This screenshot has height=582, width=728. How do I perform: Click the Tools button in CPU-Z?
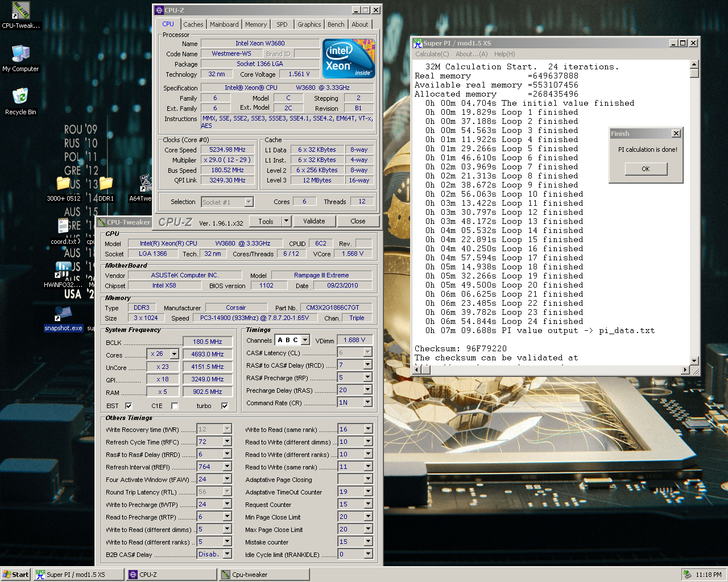[266, 221]
